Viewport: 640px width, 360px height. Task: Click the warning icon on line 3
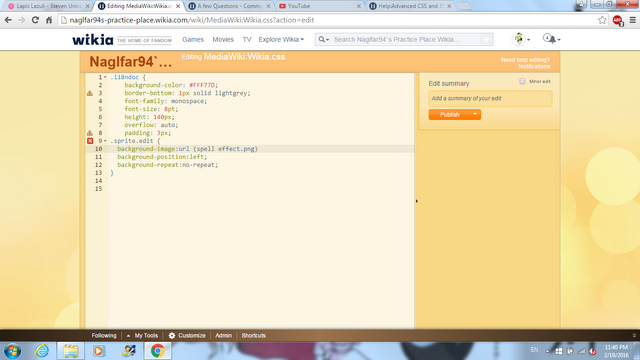pos(90,93)
